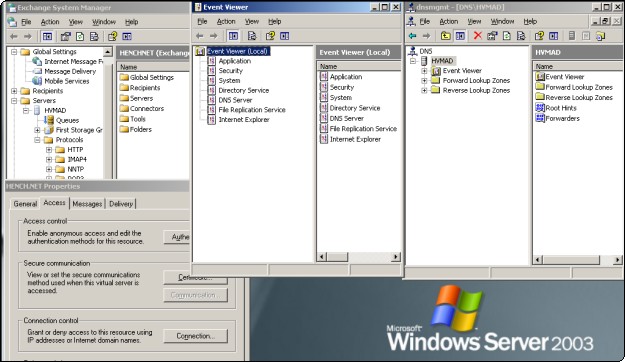Click Up one level icon in dnsmgmt toolbar
This screenshot has width=625, height=362.
tap(445, 36)
